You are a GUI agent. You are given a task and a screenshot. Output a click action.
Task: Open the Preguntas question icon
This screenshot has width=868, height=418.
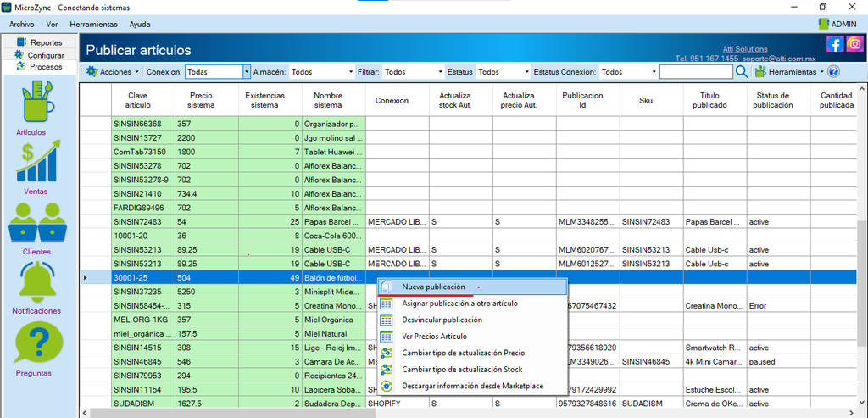[37, 343]
